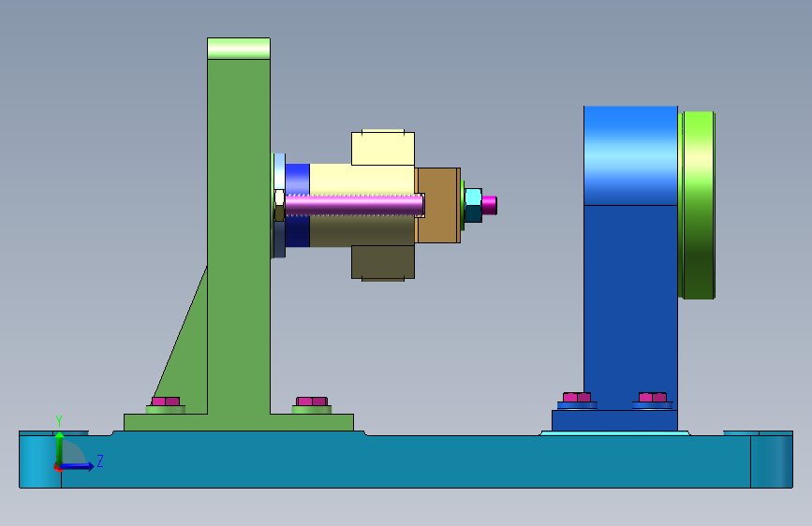Click the Y axis label

pyautogui.click(x=58, y=421)
